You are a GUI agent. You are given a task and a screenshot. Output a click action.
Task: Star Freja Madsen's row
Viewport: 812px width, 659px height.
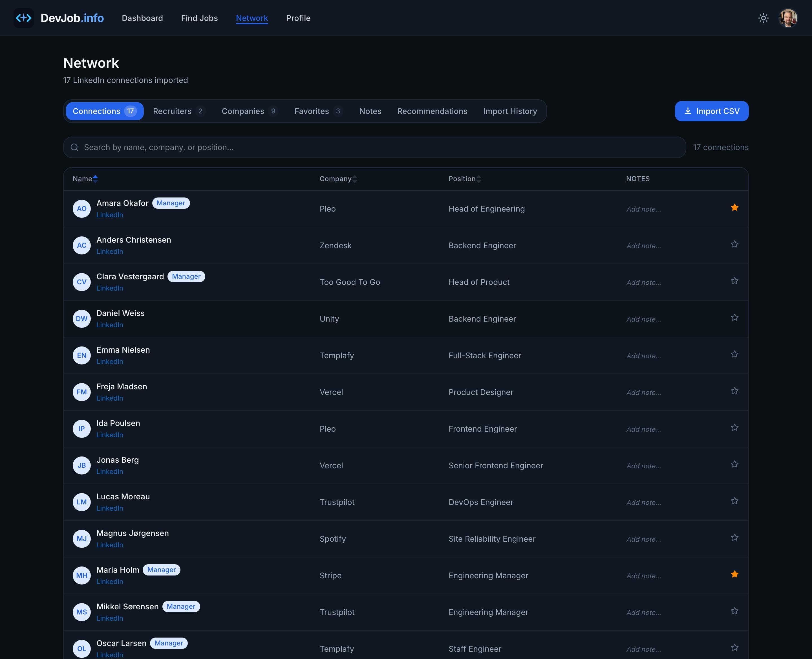coord(734,391)
